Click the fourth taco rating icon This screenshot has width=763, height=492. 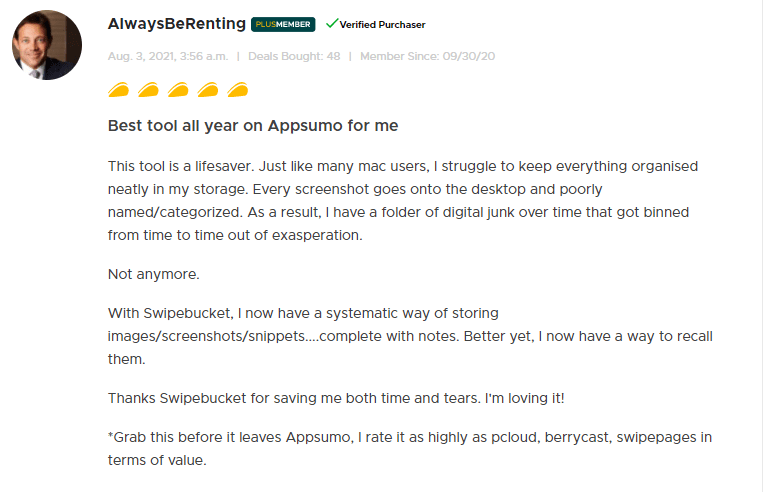coord(208,91)
